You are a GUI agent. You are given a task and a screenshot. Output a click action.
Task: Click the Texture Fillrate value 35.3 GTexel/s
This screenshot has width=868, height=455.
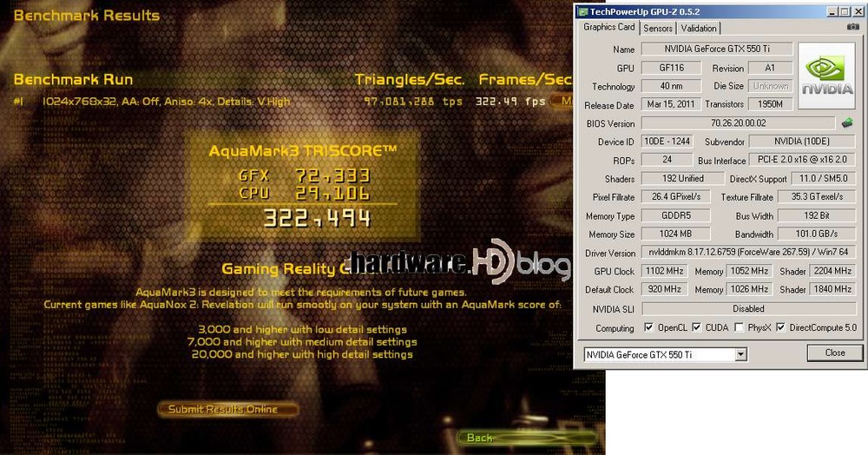coord(817,196)
